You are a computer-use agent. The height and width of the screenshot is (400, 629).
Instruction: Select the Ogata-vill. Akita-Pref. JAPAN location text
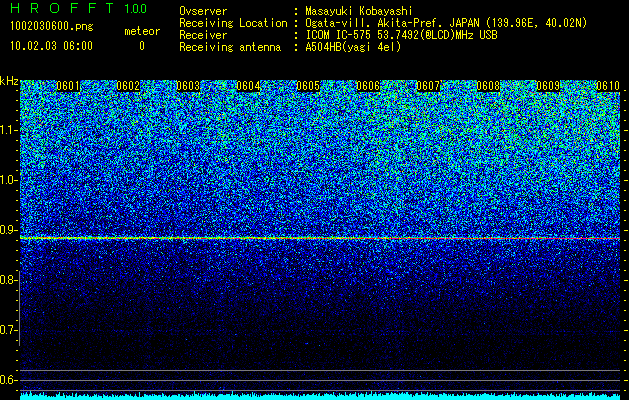click(x=392, y=23)
